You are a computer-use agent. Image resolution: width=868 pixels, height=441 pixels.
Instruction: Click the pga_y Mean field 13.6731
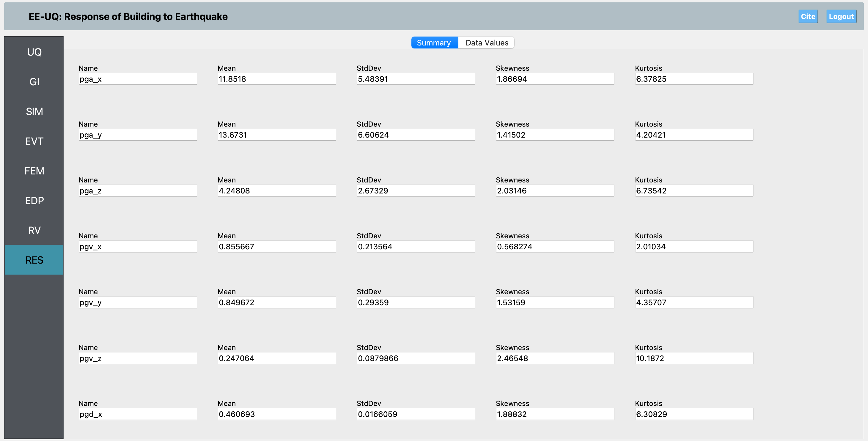pyautogui.click(x=277, y=135)
